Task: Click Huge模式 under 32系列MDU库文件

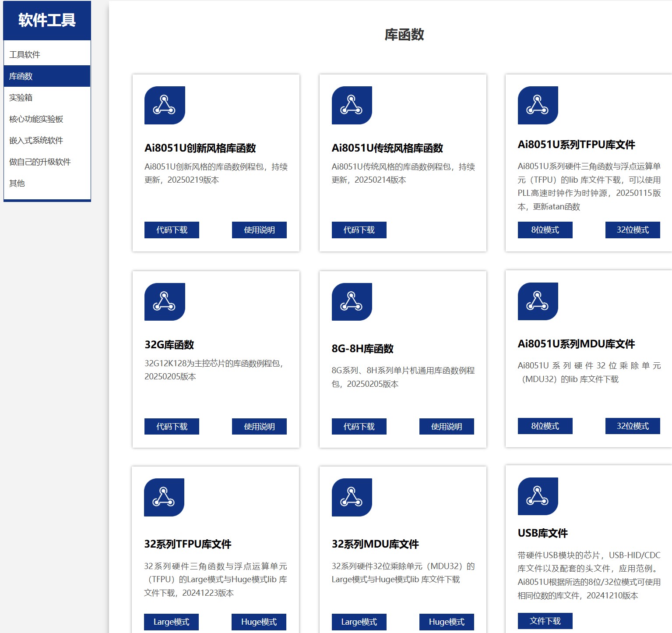Action: click(x=447, y=622)
